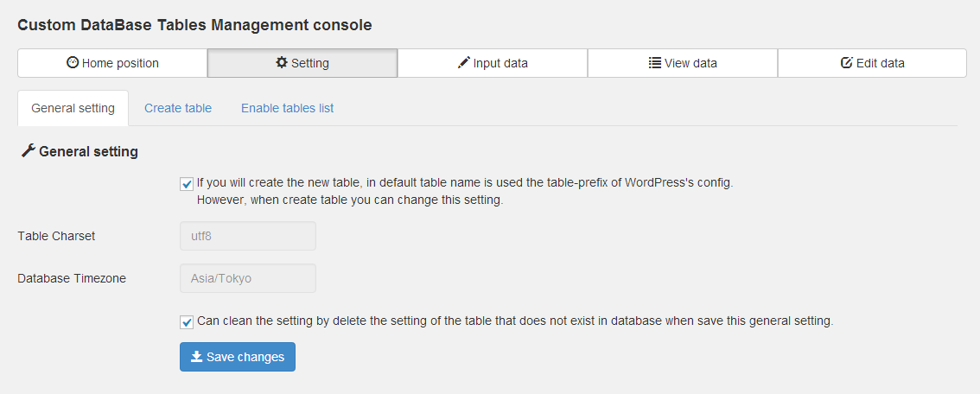Go to the Enable tables list tab
Screen dimensions: 980x394
(287, 108)
